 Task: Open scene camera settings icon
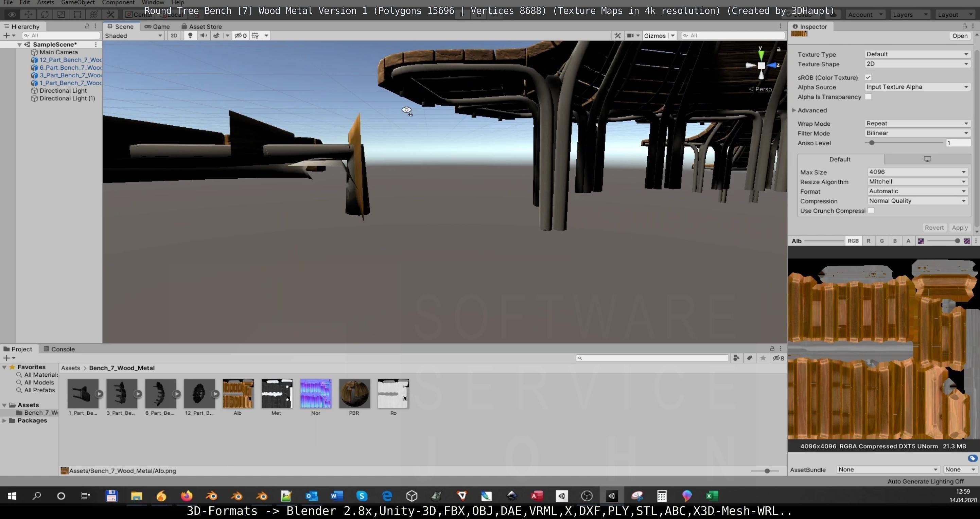[630, 35]
